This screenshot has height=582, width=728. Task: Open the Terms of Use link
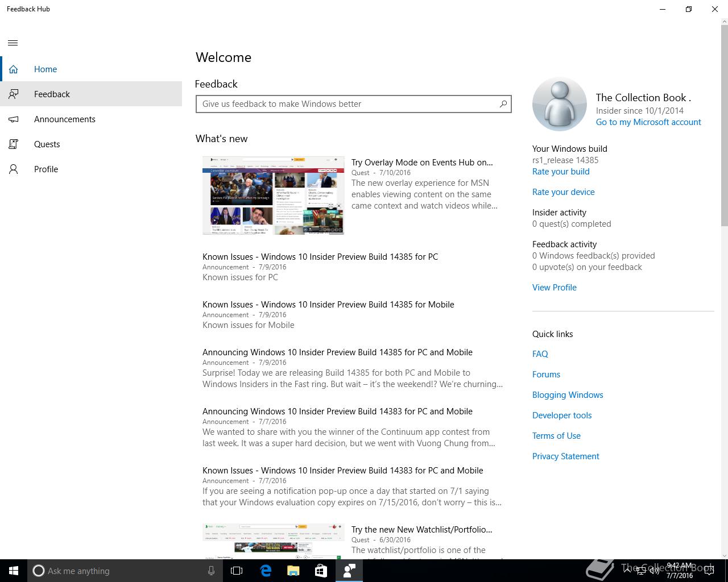[x=556, y=436]
